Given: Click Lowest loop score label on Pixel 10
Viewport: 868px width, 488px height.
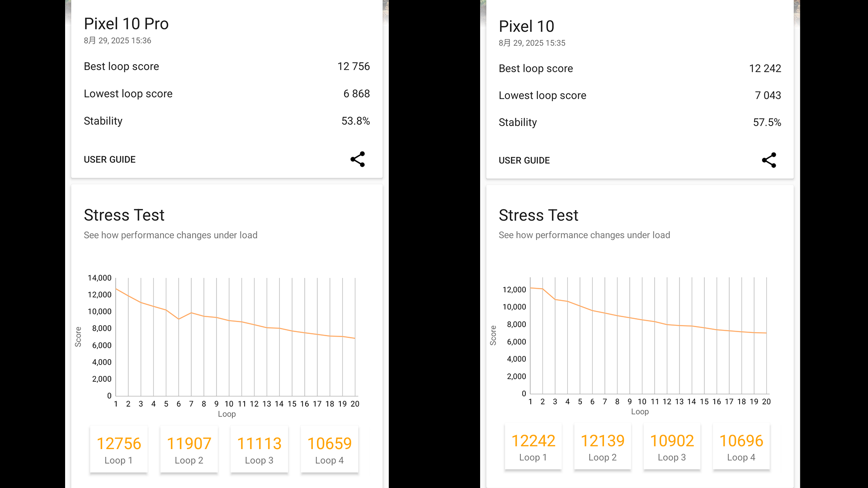Looking at the screenshot, I should click(542, 95).
